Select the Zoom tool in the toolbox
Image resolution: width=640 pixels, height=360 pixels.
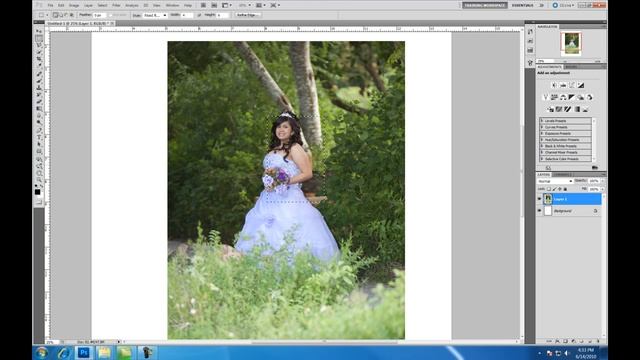(39, 180)
